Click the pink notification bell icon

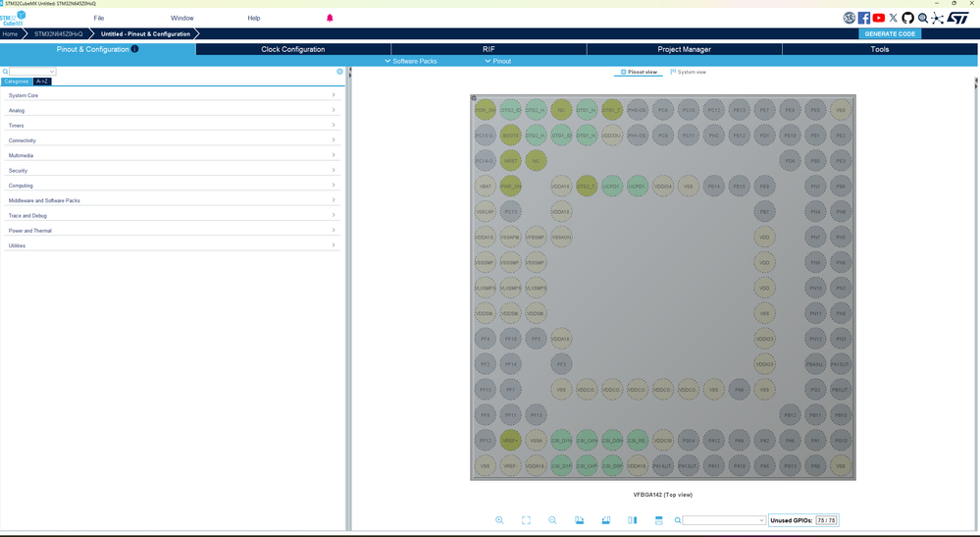coord(330,18)
